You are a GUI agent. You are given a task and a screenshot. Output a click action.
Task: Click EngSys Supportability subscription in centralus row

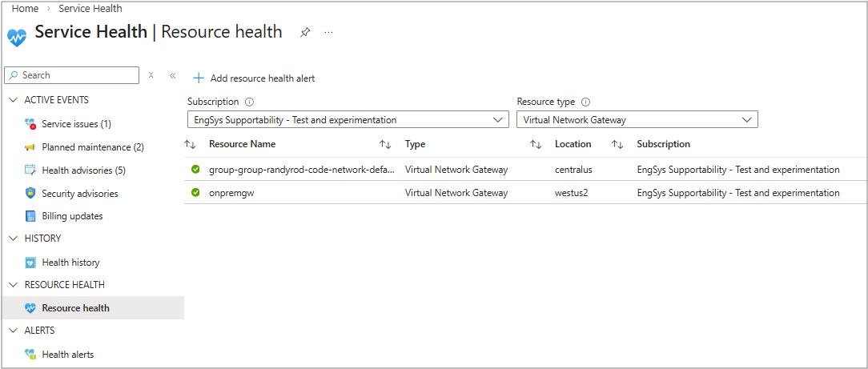tap(738, 170)
